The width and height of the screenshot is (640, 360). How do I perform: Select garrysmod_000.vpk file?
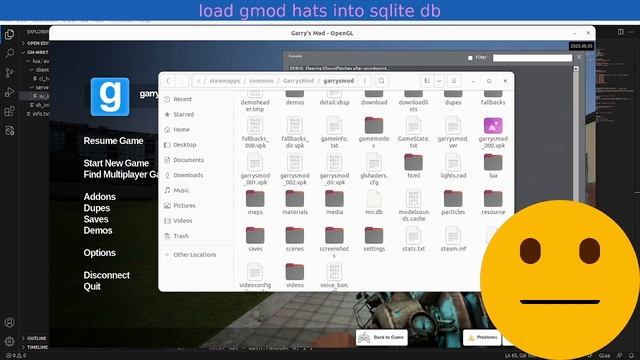coord(493,132)
